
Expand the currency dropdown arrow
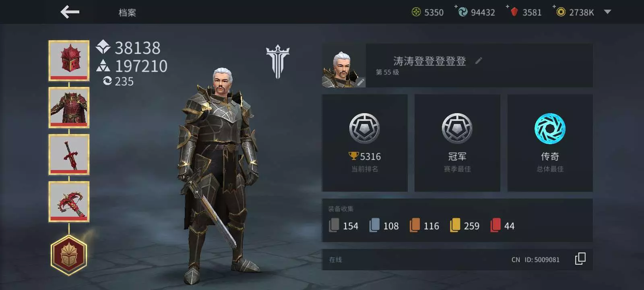[x=607, y=12]
